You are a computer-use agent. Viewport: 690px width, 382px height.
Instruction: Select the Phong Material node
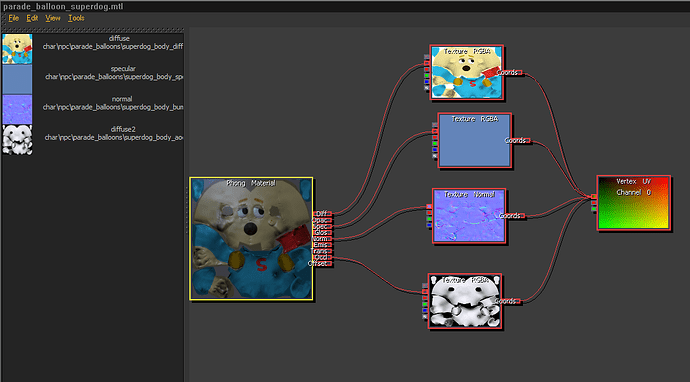tap(251, 239)
